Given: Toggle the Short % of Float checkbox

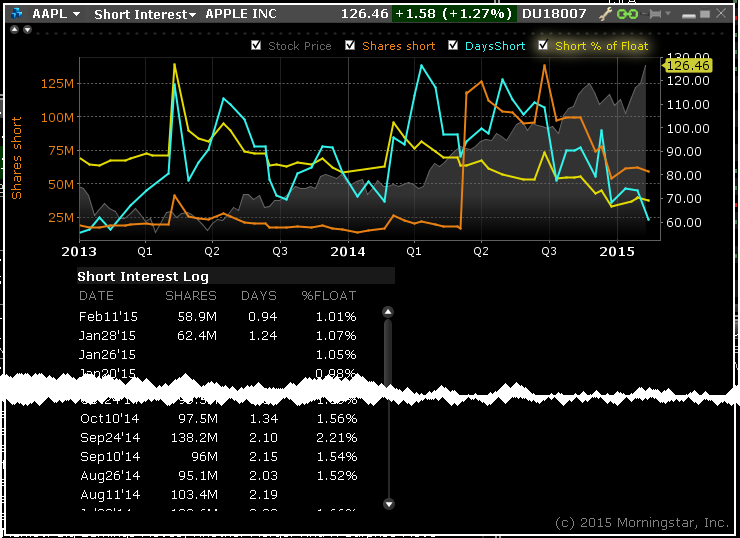Looking at the screenshot, I should [x=543, y=45].
